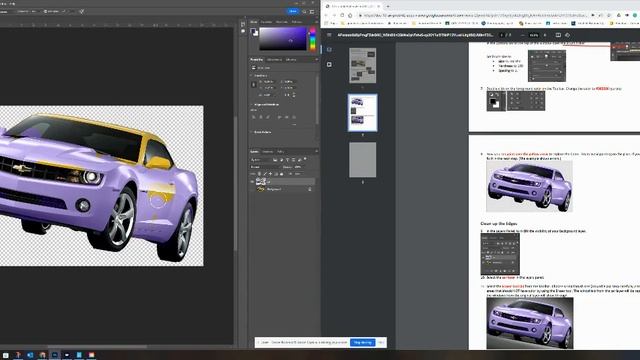Select the PDF document outline icon in sidebar

point(329,64)
